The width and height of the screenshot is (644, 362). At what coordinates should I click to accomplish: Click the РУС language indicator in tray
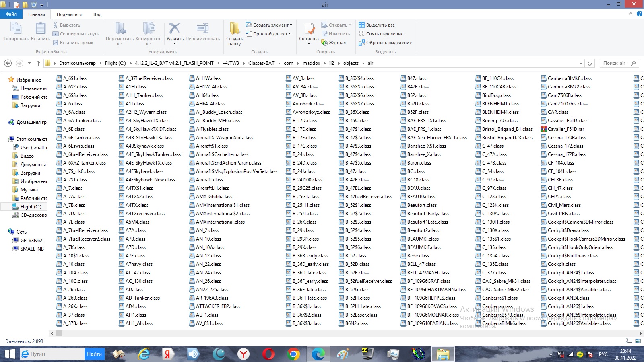point(603,354)
